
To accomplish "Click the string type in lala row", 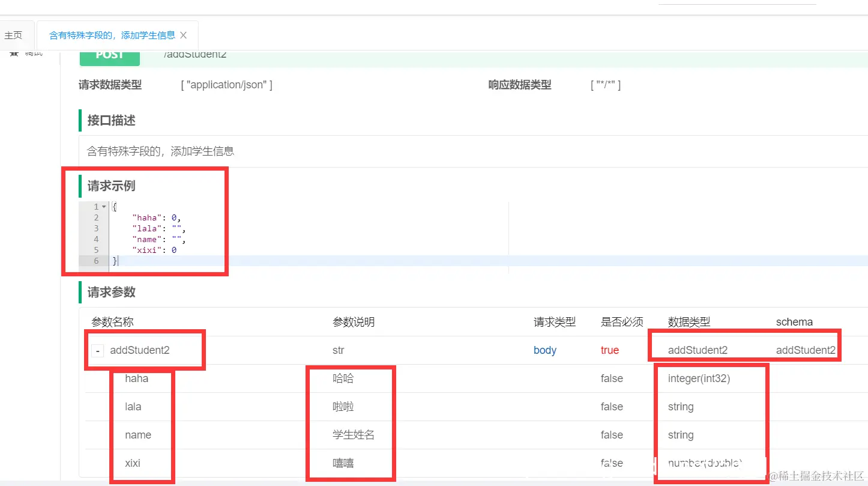I will click(681, 407).
